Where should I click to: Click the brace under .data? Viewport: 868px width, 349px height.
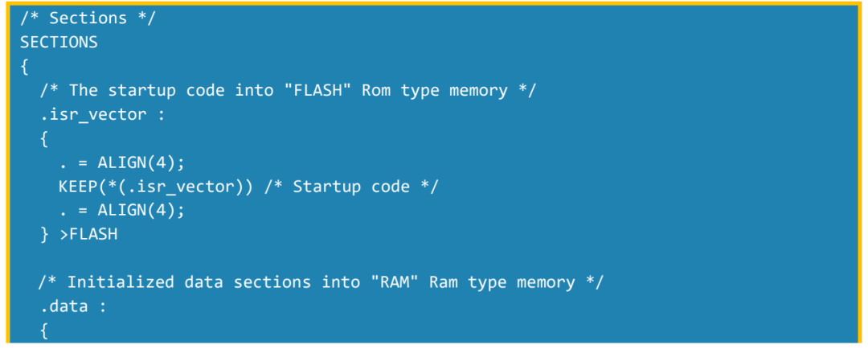[44, 331]
